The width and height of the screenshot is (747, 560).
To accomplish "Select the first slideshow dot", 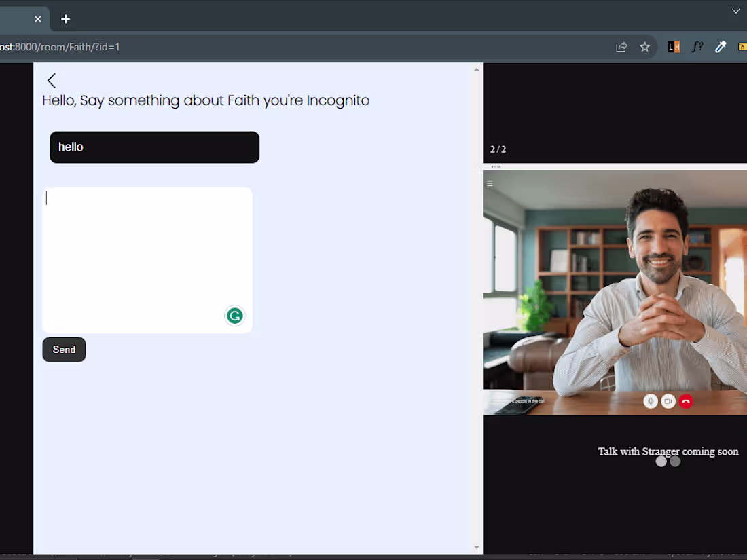I will pyautogui.click(x=661, y=462).
